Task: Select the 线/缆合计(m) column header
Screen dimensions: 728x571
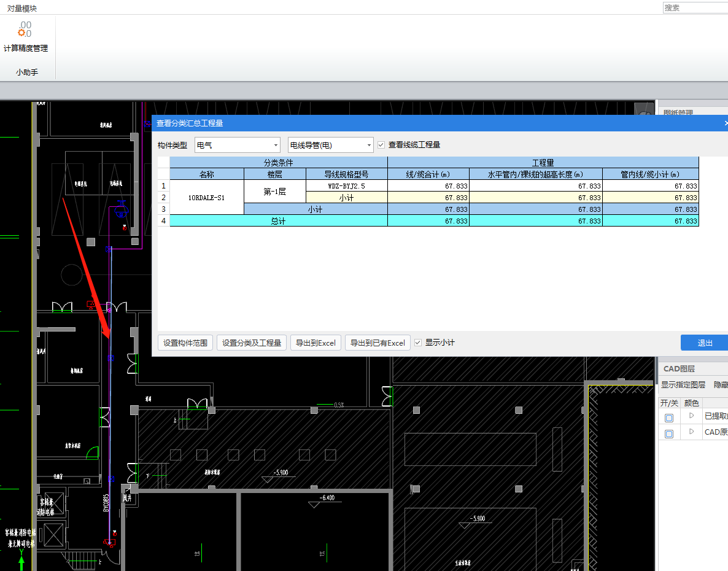Action: [428, 174]
